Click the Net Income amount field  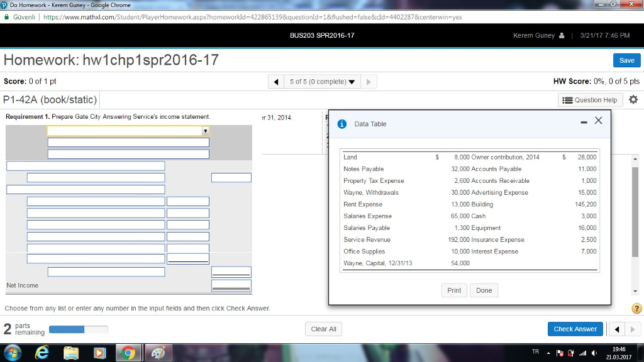click(231, 285)
